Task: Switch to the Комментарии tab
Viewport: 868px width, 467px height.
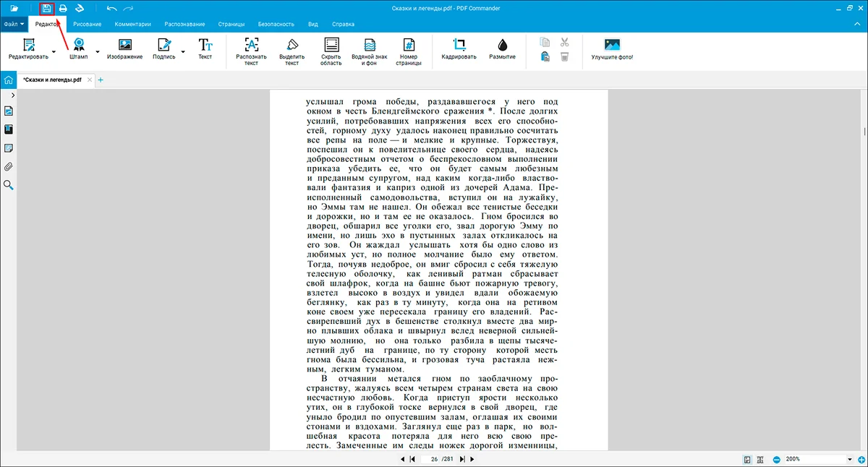Action: [133, 24]
